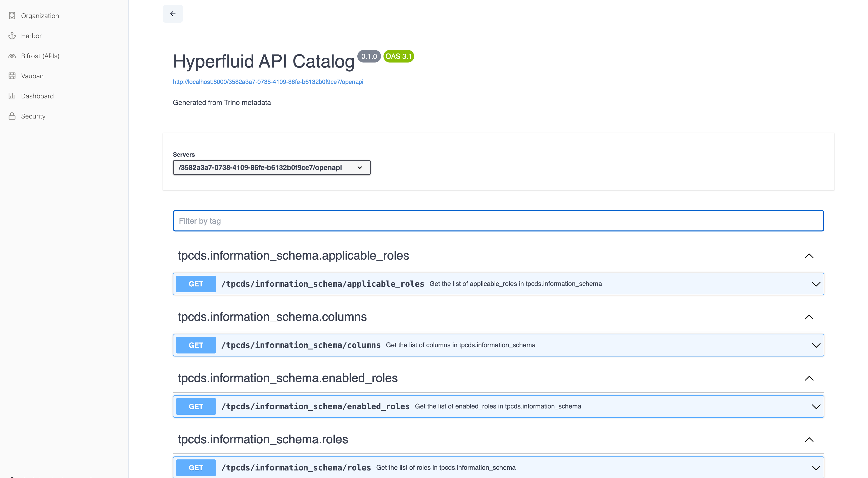Click the Vauban wall icon

click(x=12, y=76)
